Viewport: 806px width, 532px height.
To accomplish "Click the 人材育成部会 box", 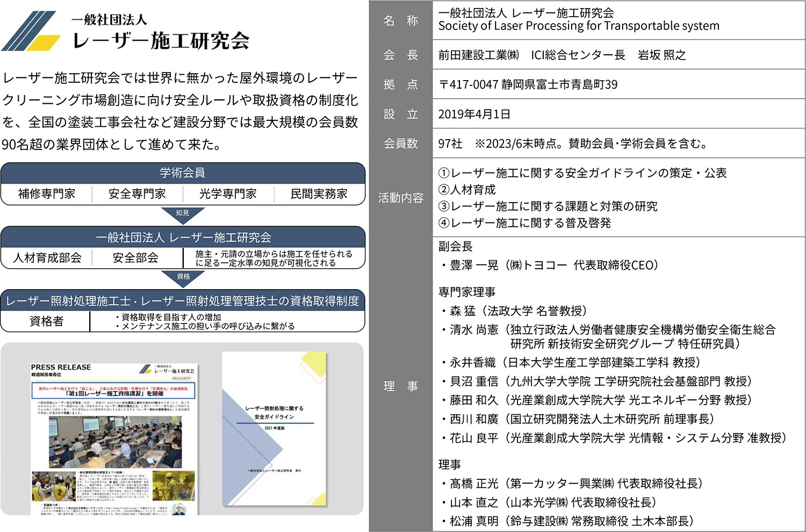I will tap(47, 258).
